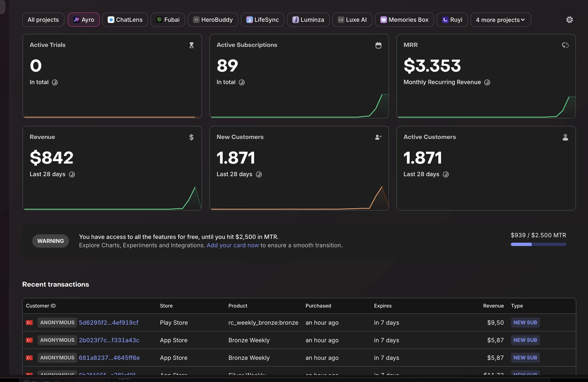Click the flag icon in 2b023f7c row
The width and height of the screenshot is (588, 382).
(x=29, y=340)
